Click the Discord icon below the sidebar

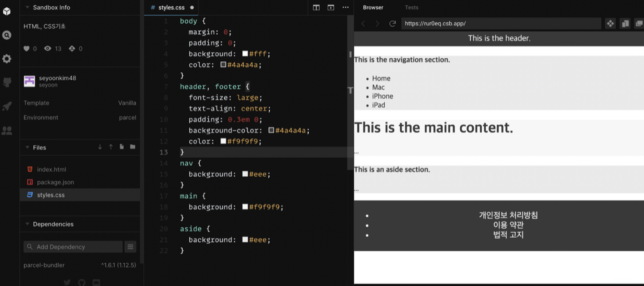click(x=96, y=283)
